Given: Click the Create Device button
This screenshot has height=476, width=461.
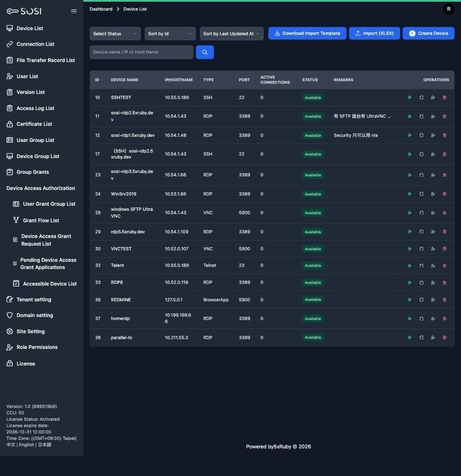Looking at the screenshot, I should point(428,34).
